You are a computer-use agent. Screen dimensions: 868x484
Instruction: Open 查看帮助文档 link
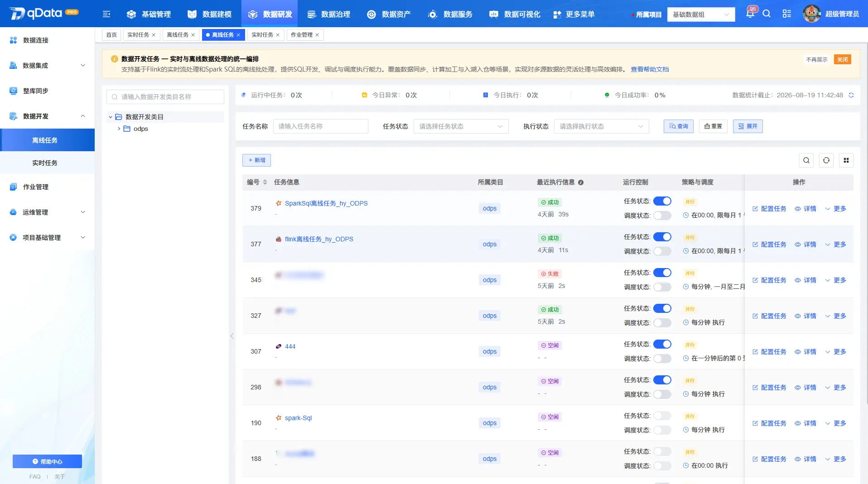tap(650, 69)
